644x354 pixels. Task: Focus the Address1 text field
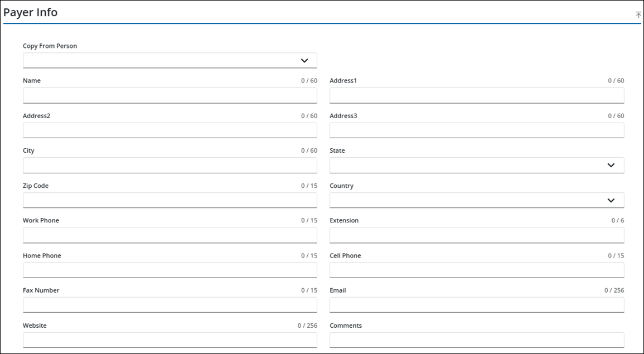click(476, 95)
